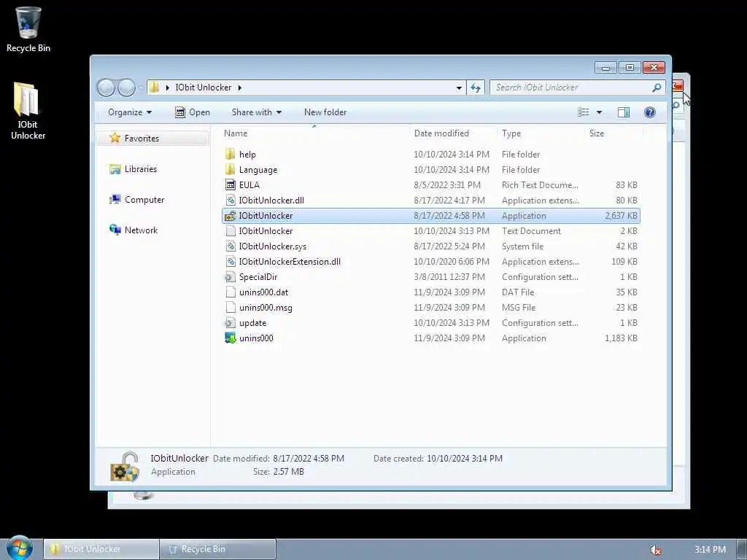Screen dimensions: 747x560
Task: Select Libraries in the navigation pane
Action: coord(141,169)
